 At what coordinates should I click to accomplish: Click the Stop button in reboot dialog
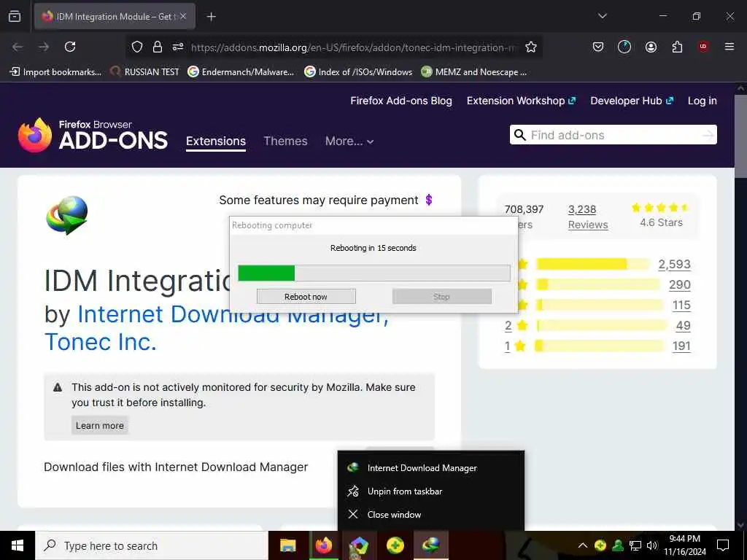click(441, 297)
